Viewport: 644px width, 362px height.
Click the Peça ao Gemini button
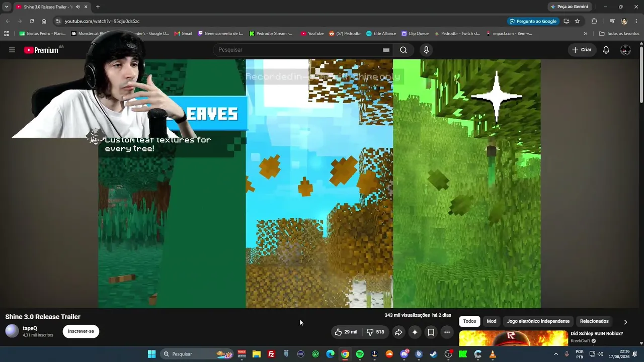click(569, 7)
